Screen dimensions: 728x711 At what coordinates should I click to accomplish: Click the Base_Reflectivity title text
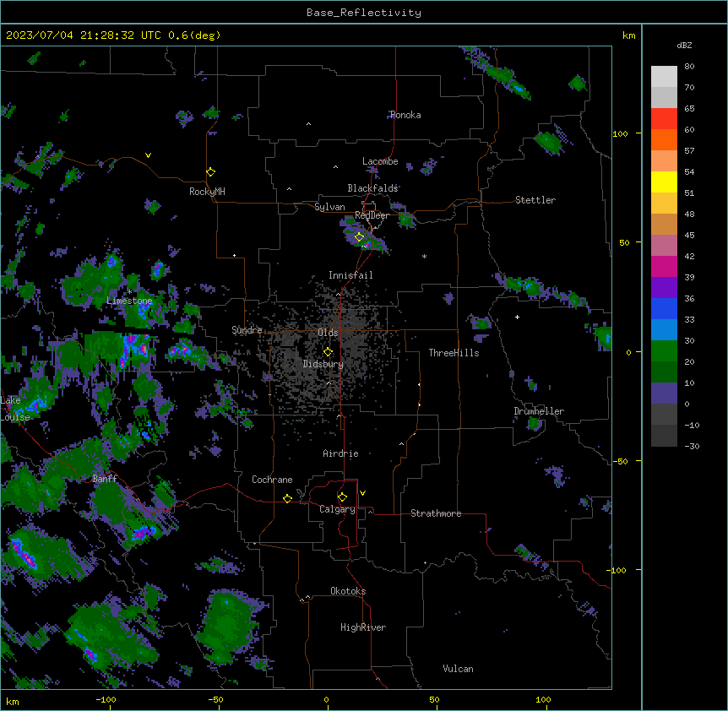[364, 13]
